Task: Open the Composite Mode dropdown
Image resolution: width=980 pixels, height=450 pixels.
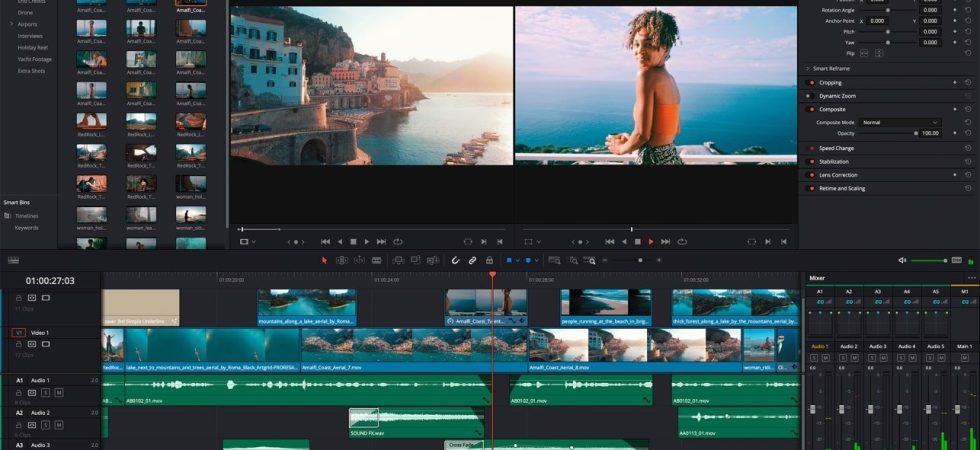Action: click(899, 122)
